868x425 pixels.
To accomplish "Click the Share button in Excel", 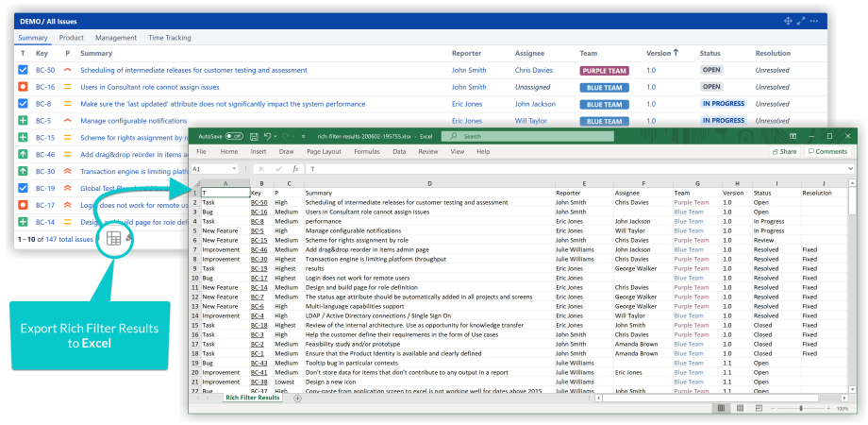I will [784, 151].
